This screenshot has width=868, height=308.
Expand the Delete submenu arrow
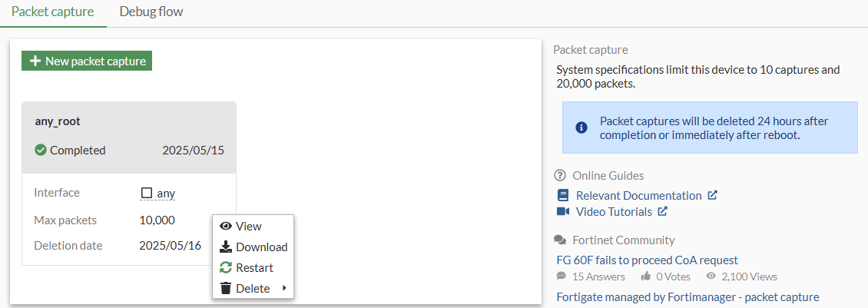[x=284, y=288]
